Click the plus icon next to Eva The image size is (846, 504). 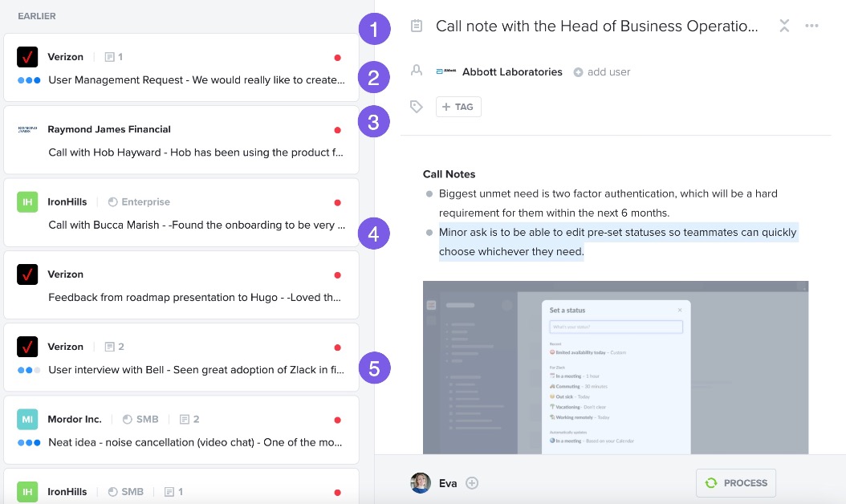(471, 483)
